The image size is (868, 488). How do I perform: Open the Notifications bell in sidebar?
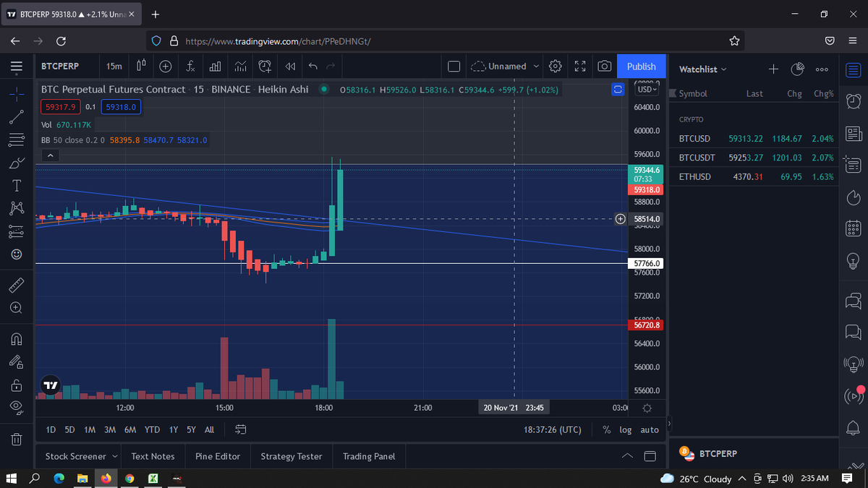click(854, 428)
